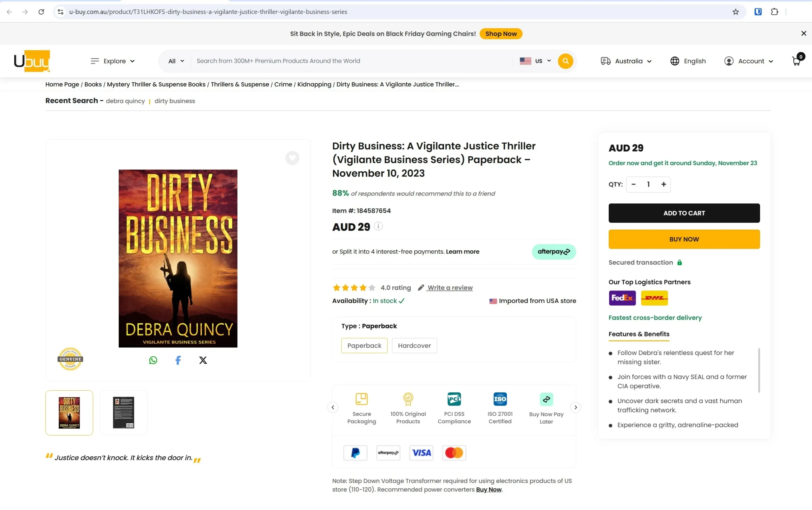Click the search magnifier icon
This screenshot has width=812, height=510.
tap(565, 61)
